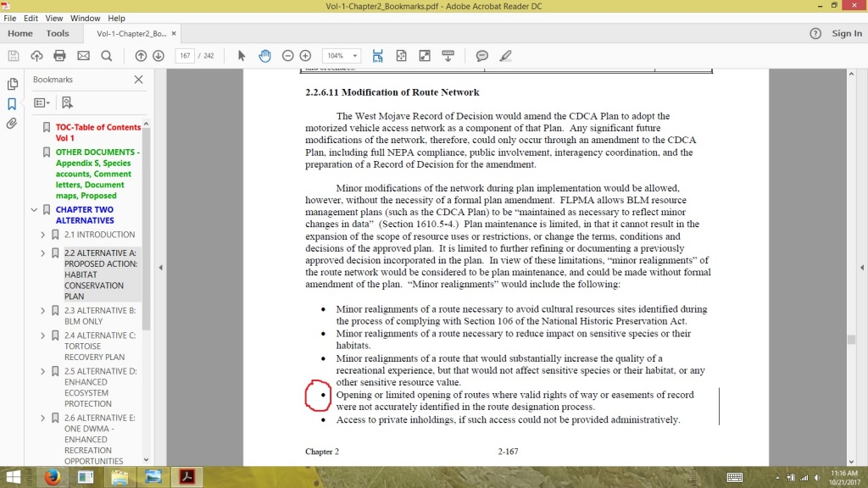Click the volume speaker tray icon
Viewport: 868px width, 488px height.
[817, 478]
